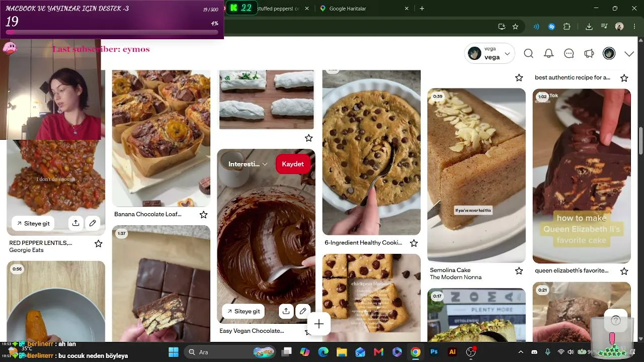The width and height of the screenshot is (644, 362).
Task: Share the chocolate frosting pin
Action: pos(286,311)
